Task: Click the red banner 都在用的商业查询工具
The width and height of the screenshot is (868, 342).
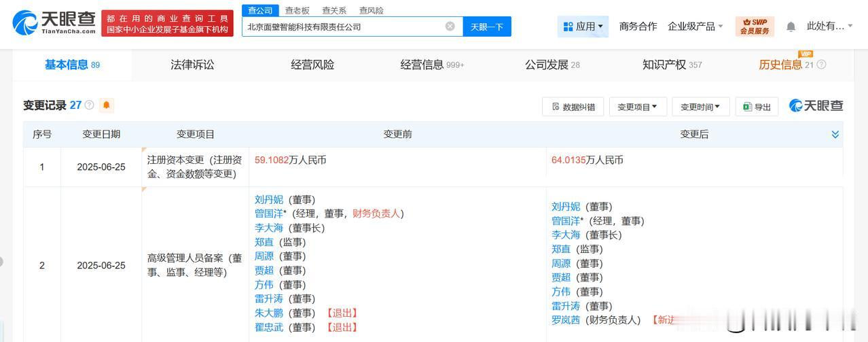Action: tap(167, 23)
